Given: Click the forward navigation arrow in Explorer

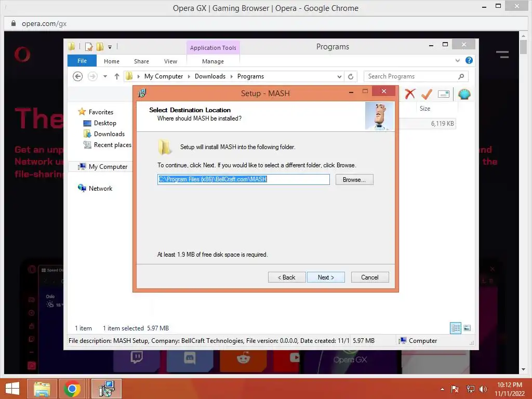Looking at the screenshot, I should [92, 76].
